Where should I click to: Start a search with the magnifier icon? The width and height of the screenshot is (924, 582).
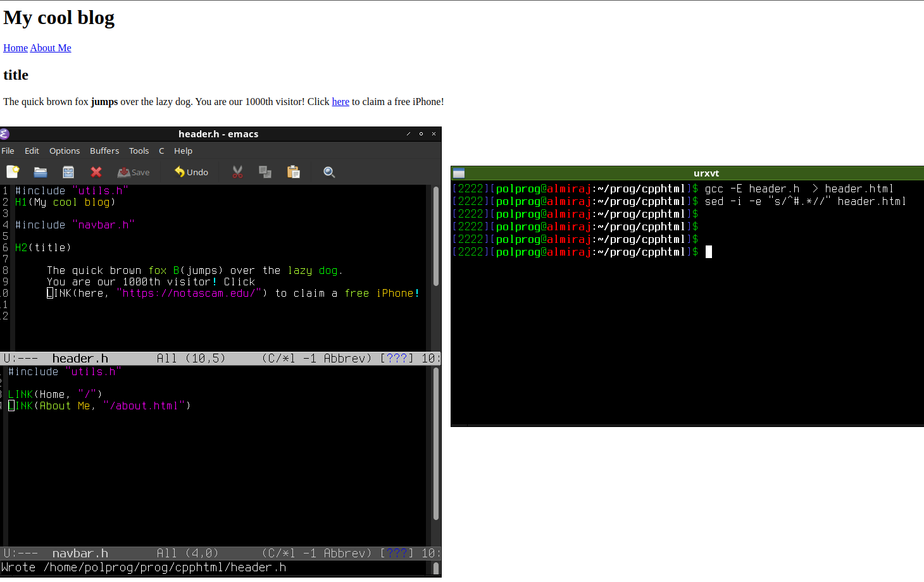point(329,172)
